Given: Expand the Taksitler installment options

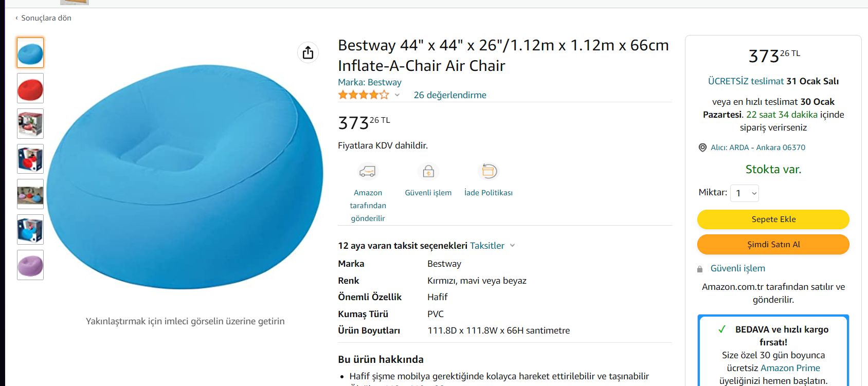Looking at the screenshot, I should pos(492,246).
